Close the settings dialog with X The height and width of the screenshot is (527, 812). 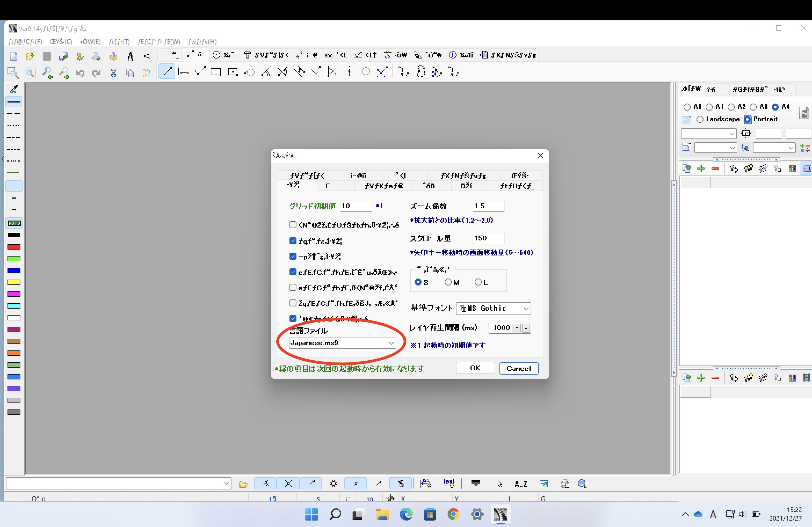coord(540,155)
